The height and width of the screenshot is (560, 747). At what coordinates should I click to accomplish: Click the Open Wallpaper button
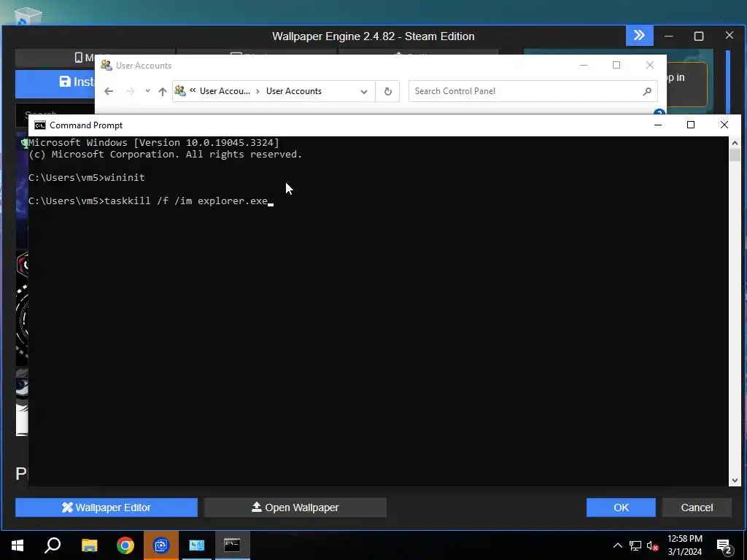295,507
